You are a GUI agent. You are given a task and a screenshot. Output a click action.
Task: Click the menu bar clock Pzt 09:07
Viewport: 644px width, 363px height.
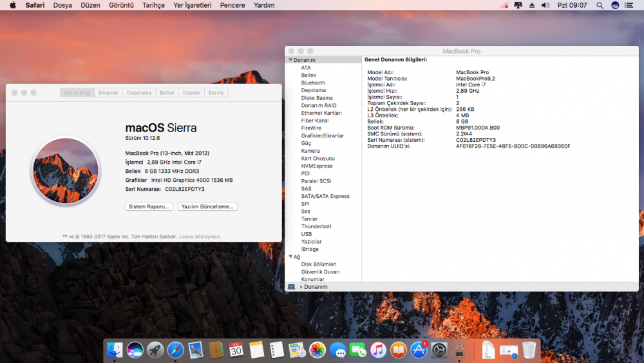(x=572, y=5)
